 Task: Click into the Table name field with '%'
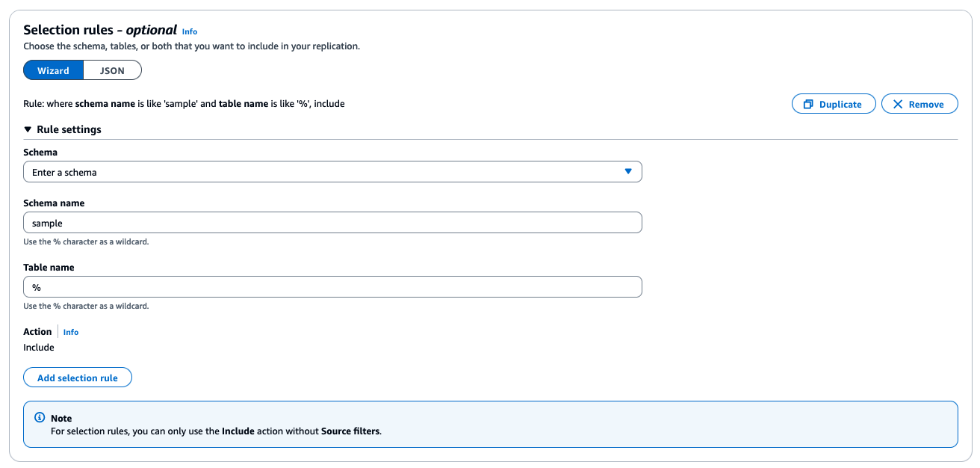tap(332, 287)
